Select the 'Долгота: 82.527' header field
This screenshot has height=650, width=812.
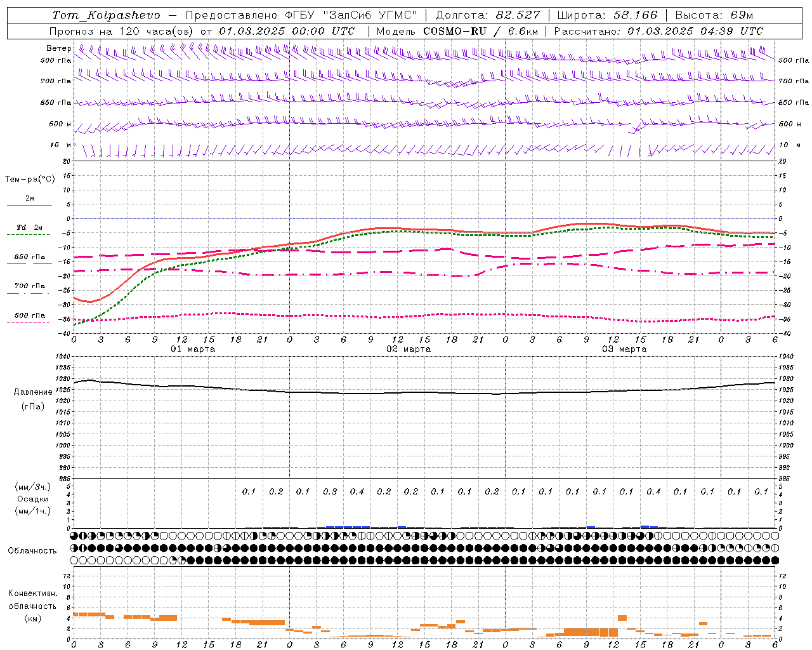click(x=488, y=15)
